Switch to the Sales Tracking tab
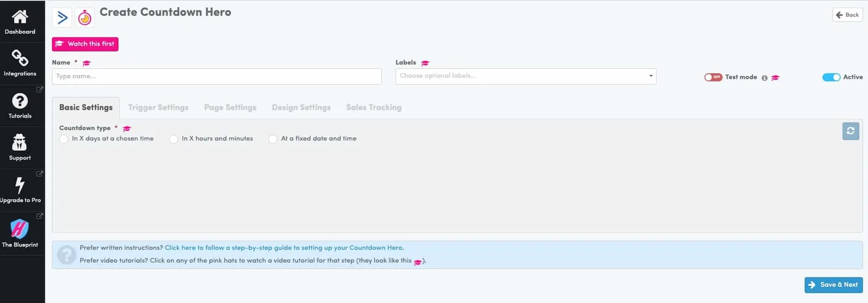868x303 pixels. (374, 107)
